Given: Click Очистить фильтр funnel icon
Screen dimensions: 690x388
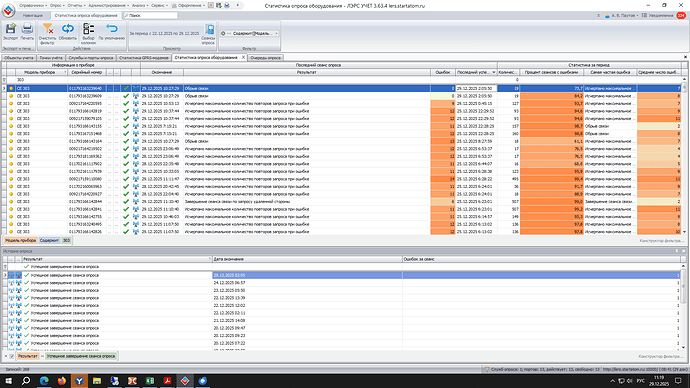Looking at the screenshot, I should tap(47, 29).
